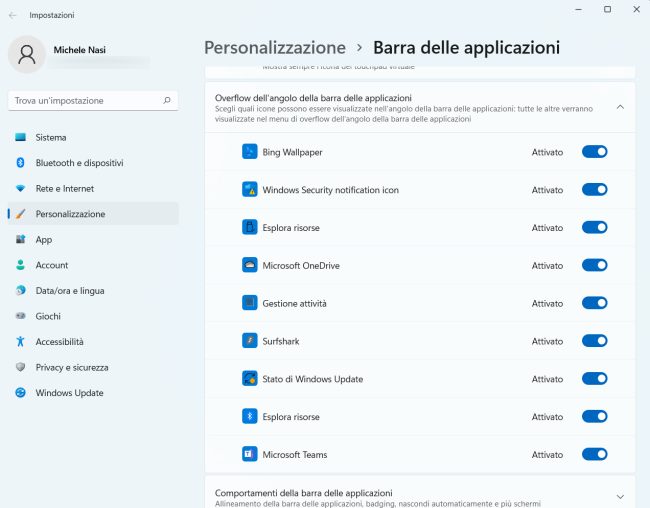Disable the Surfshark toggle

594,341
